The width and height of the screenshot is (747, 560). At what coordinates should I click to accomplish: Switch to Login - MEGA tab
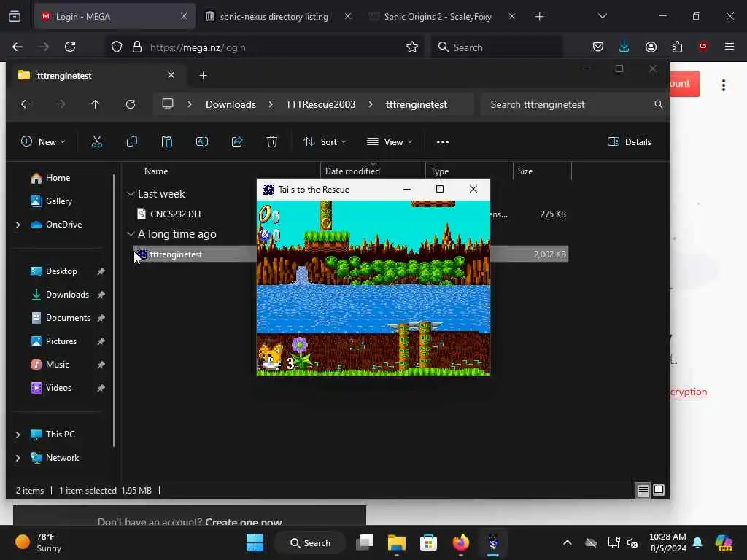pos(115,16)
